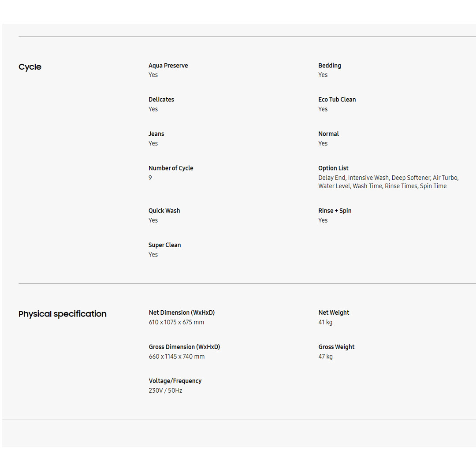The height and width of the screenshot is (476, 476).
Task: Click the Gross Dimension (WxHxD) label
Action: coord(184,347)
